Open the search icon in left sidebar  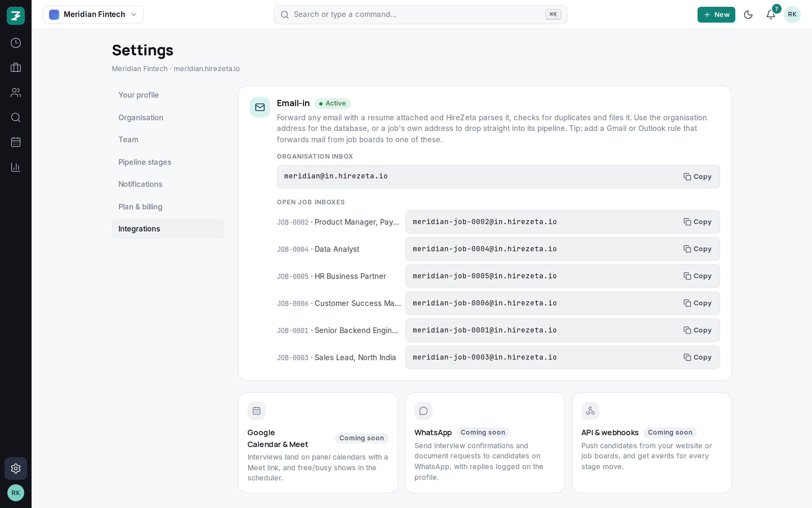coord(16,117)
